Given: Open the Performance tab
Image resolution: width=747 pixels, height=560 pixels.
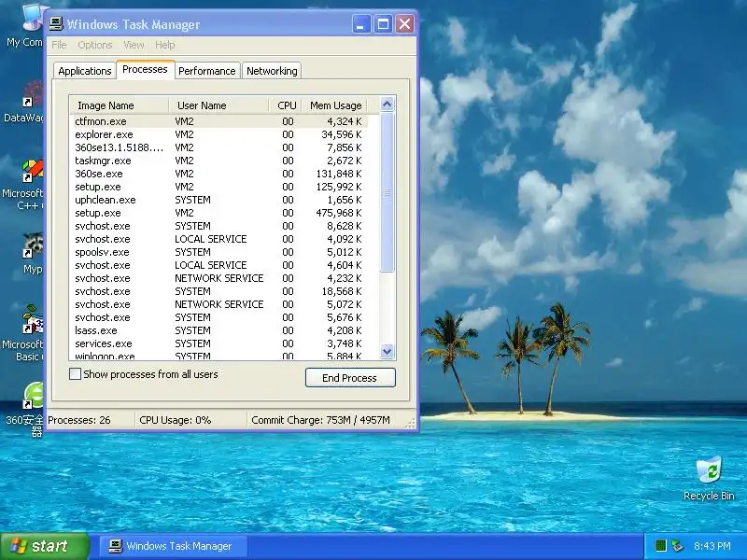Looking at the screenshot, I should point(206,71).
